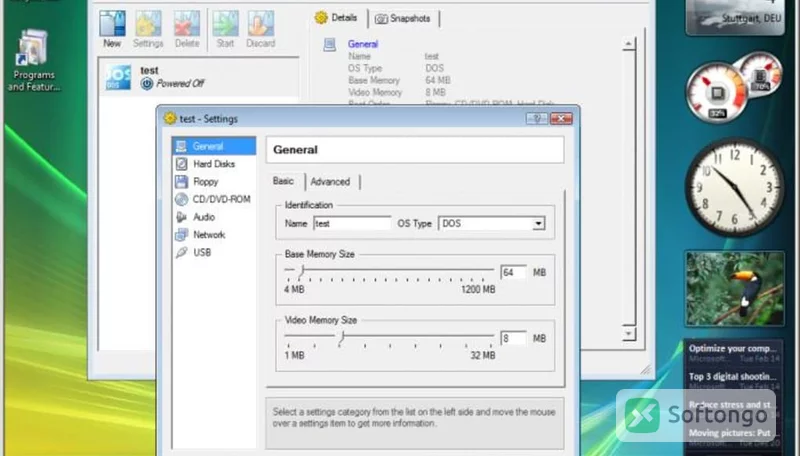Click details pane scroll up arrow

pos(629,44)
